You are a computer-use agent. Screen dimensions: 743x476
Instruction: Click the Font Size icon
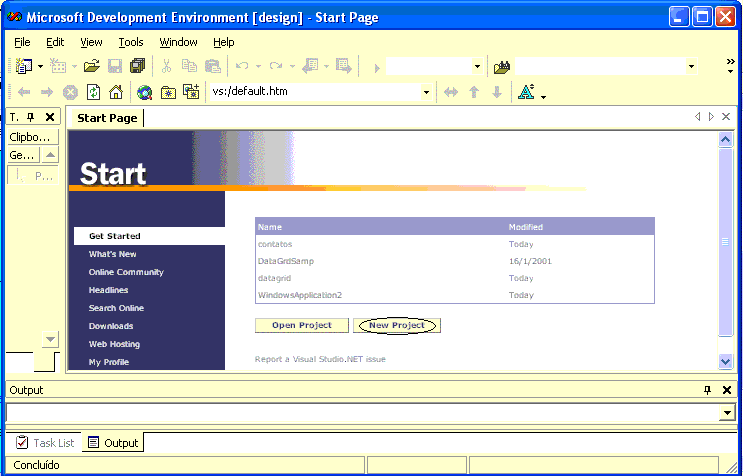pyautogui.click(x=526, y=92)
